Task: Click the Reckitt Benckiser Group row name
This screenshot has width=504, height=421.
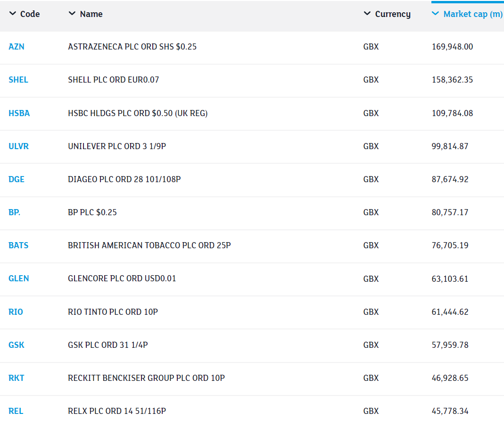Action: [146, 378]
